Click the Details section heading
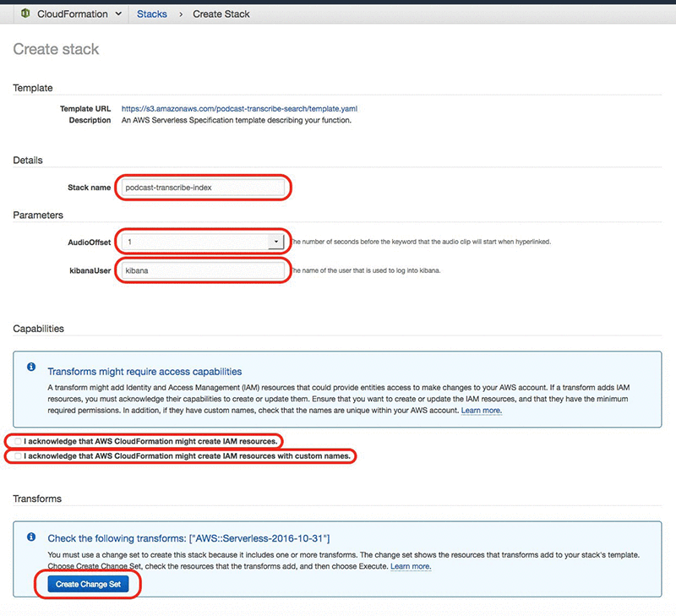This screenshot has width=676, height=616. [x=28, y=161]
